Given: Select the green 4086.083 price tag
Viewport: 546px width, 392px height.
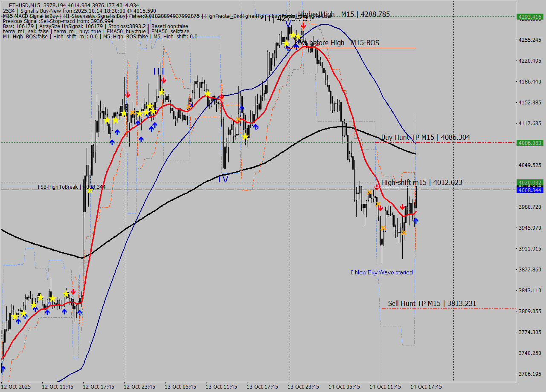Looking at the screenshot, I should [529, 143].
